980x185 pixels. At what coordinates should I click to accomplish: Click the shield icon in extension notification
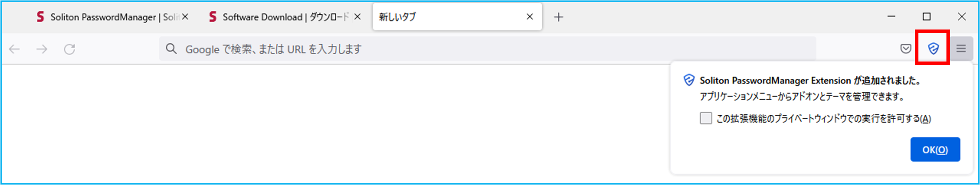pyautogui.click(x=689, y=80)
